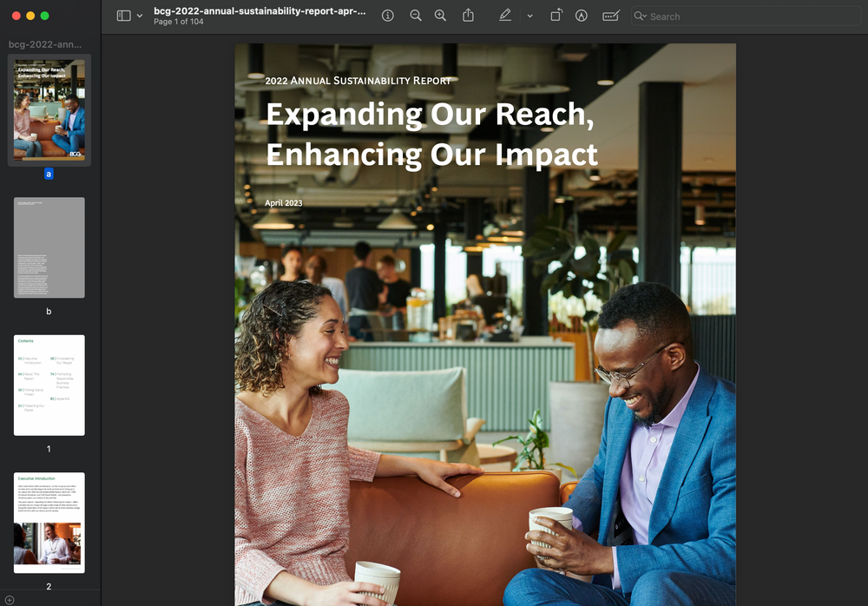Jump to Executive Introduction page thumbnail
This screenshot has height=606, width=868.
point(49,523)
